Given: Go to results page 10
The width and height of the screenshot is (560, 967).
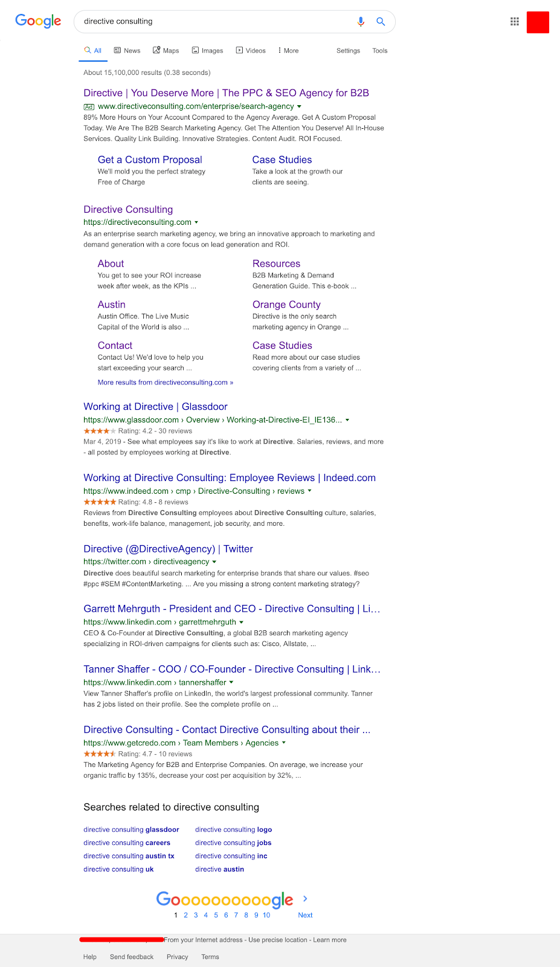Looking at the screenshot, I should [x=266, y=915].
